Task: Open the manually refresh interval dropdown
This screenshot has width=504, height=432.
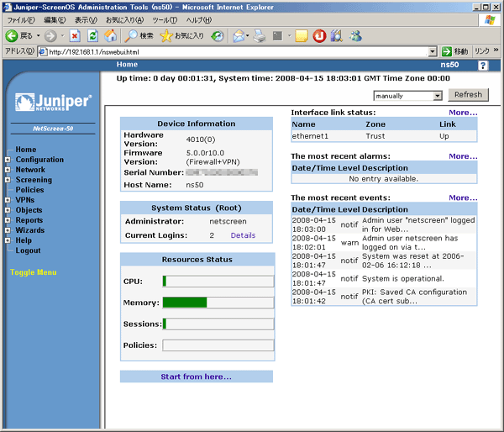Action: pyautogui.click(x=437, y=96)
